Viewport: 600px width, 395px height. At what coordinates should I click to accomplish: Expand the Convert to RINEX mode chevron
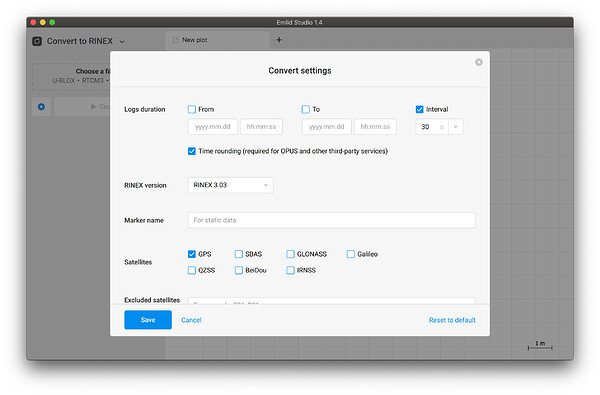click(122, 41)
